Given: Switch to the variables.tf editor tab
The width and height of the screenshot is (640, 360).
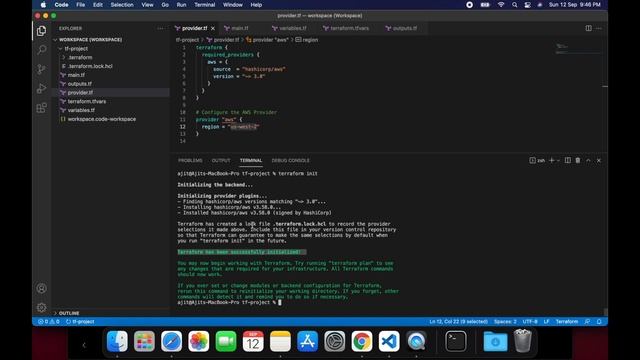Looking at the screenshot, I should (292, 28).
